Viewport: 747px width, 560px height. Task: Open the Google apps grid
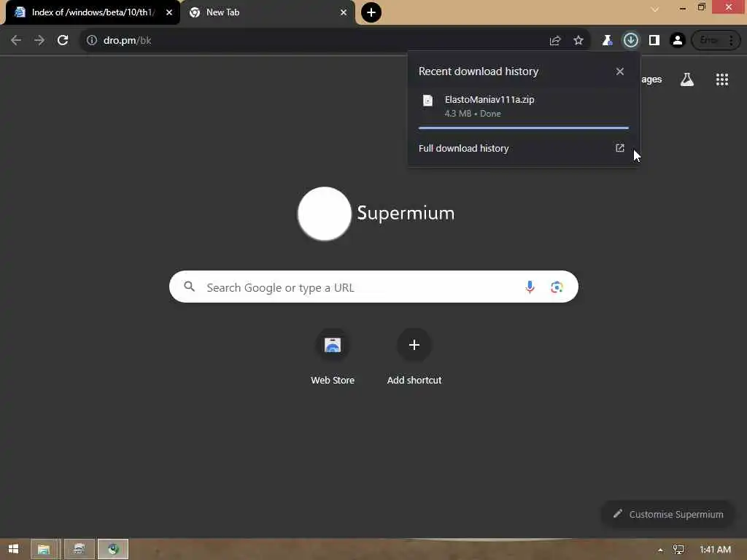(721, 79)
